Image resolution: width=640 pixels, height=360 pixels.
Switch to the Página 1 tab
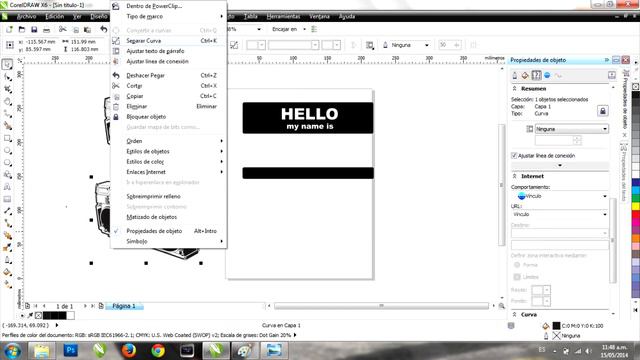[124, 306]
